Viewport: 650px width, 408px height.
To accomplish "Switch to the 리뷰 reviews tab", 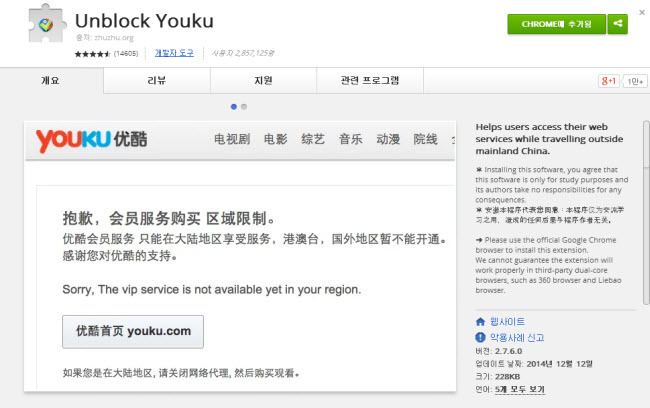I will [157, 80].
